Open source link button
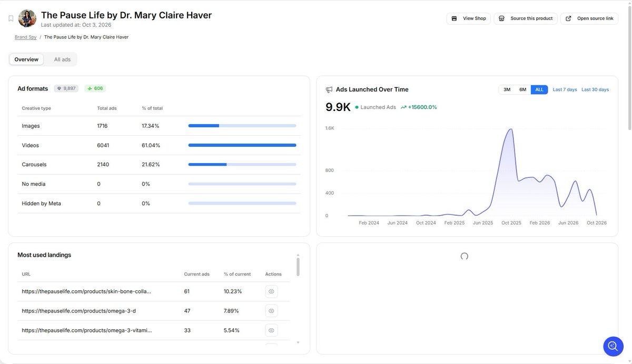This screenshot has height=364, width=632. point(589,18)
